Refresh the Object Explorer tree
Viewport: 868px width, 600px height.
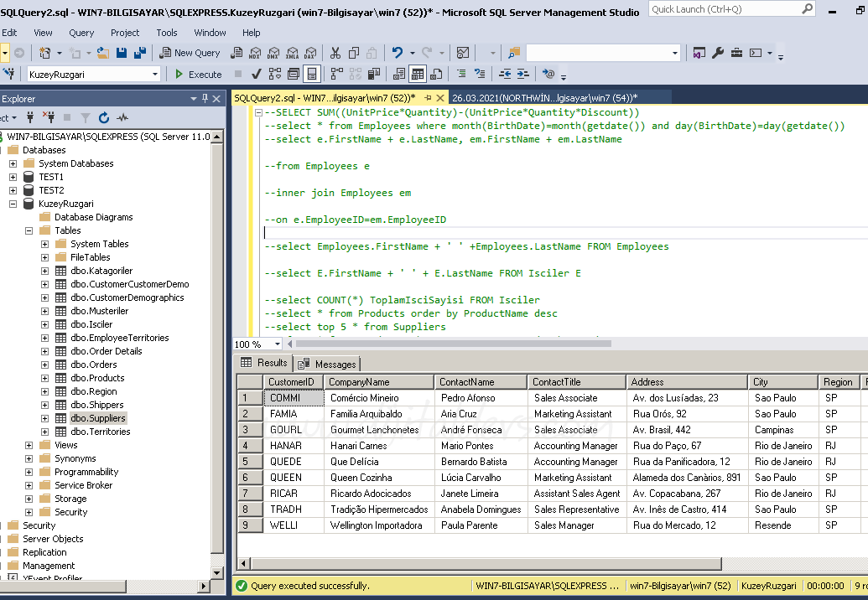(x=104, y=118)
